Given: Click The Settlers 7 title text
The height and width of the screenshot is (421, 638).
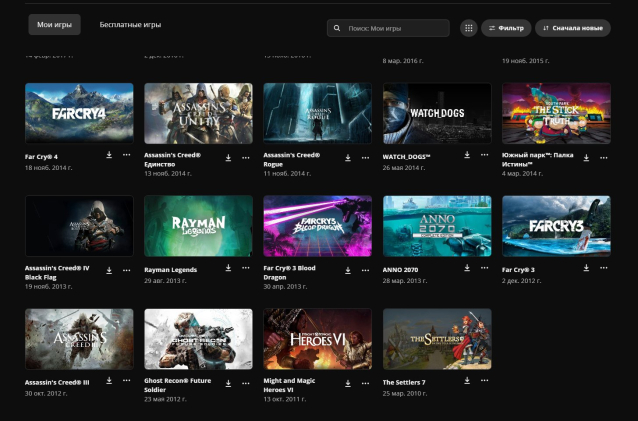Looking at the screenshot, I should click(404, 382).
